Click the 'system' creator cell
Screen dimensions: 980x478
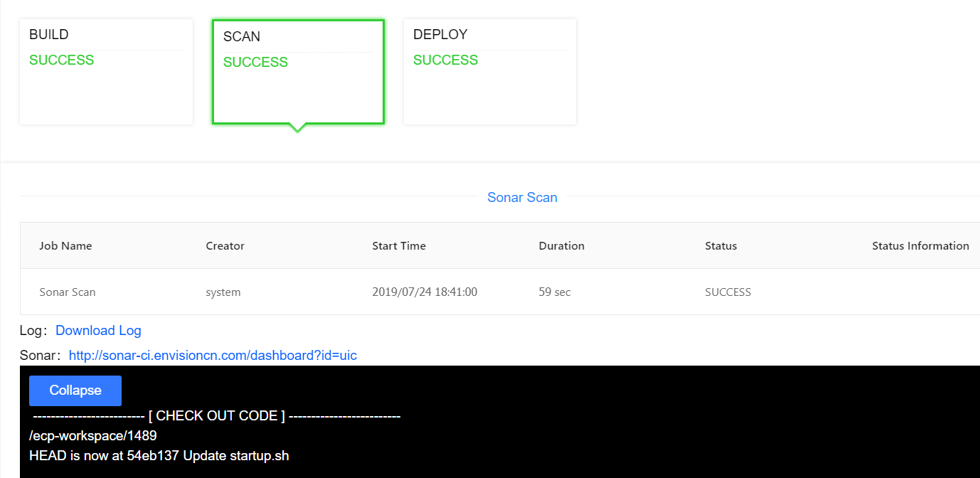pos(223,292)
